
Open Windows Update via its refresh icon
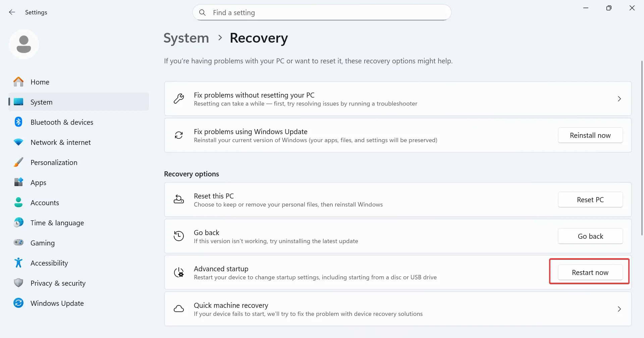click(18, 303)
